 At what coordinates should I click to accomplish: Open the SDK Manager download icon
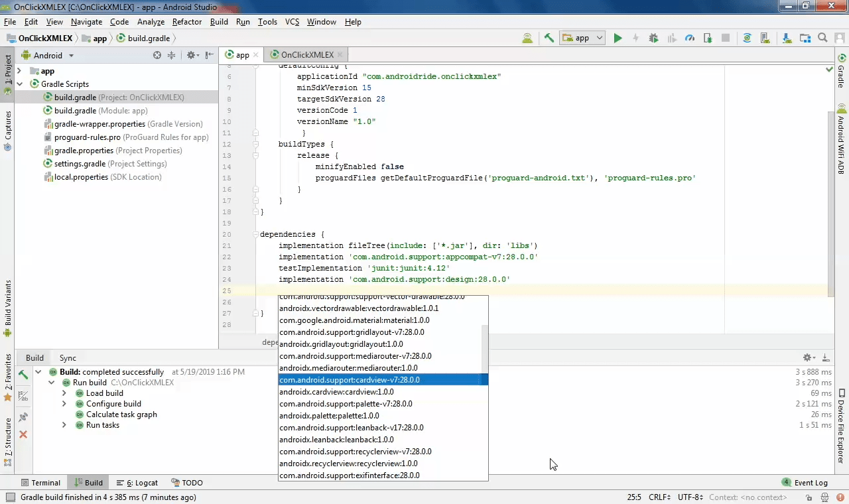pyautogui.click(x=787, y=38)
